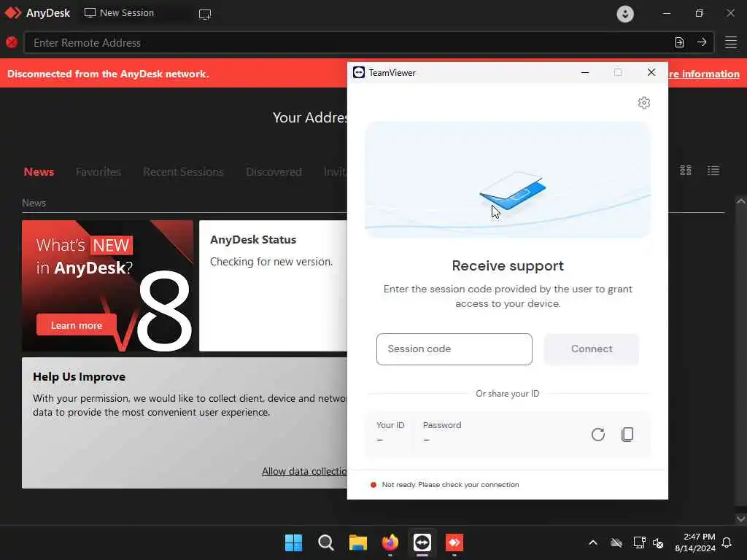
Task: Open AnyDesk file transfer icon
Action: point(679,42)
